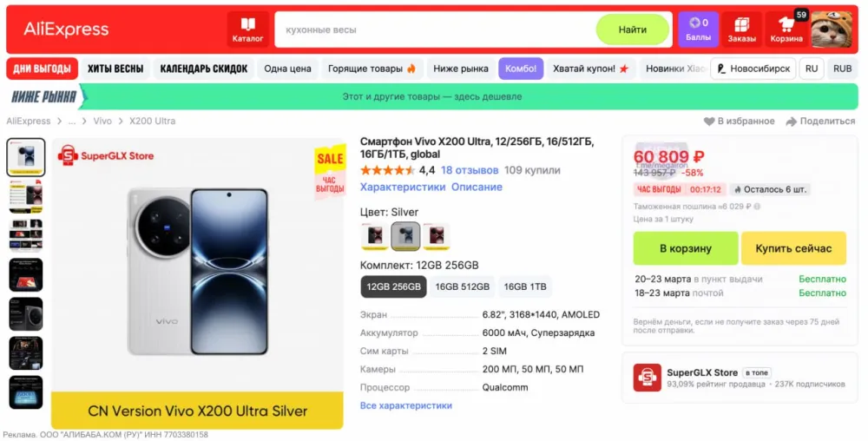This screenshot has height=441, width=868.
Task: Open the Новосибирск city selector
Action: point(753,69)
